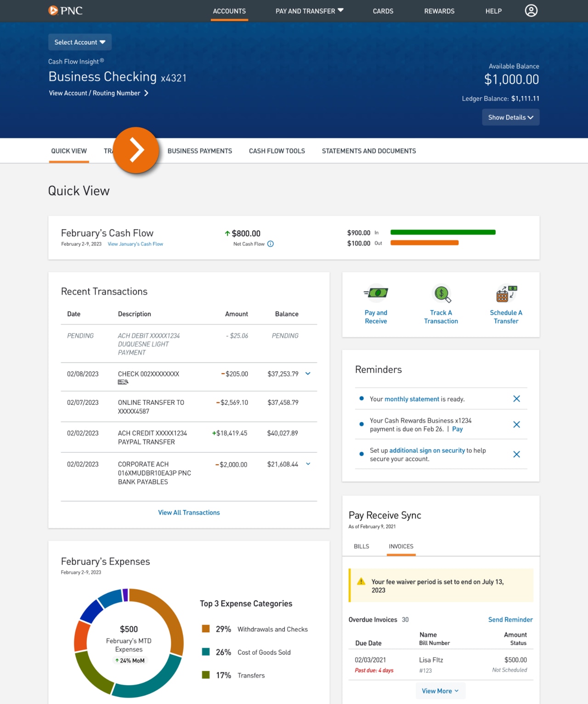
Task: Switch to the Bills tab
Action: tap(361, 546)
